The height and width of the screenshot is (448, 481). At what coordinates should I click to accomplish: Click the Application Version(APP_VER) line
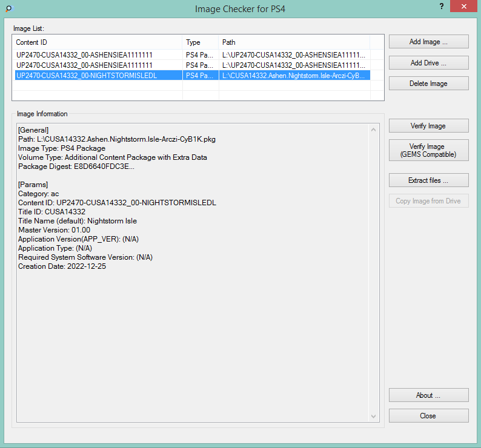tap(79, 239)
